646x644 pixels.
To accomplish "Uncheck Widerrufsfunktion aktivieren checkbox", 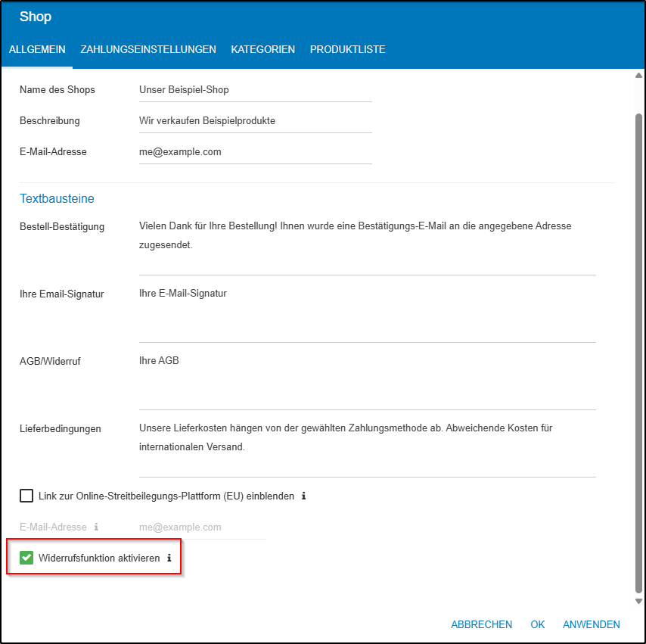I will click(26, 558).
